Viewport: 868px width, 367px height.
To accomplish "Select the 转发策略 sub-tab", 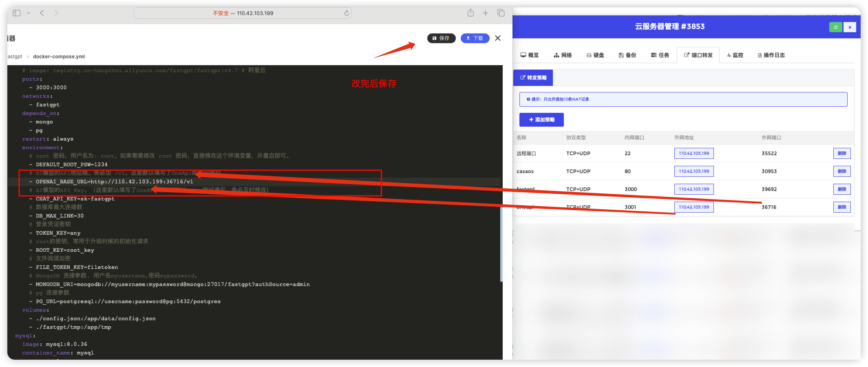I will 533,77.
